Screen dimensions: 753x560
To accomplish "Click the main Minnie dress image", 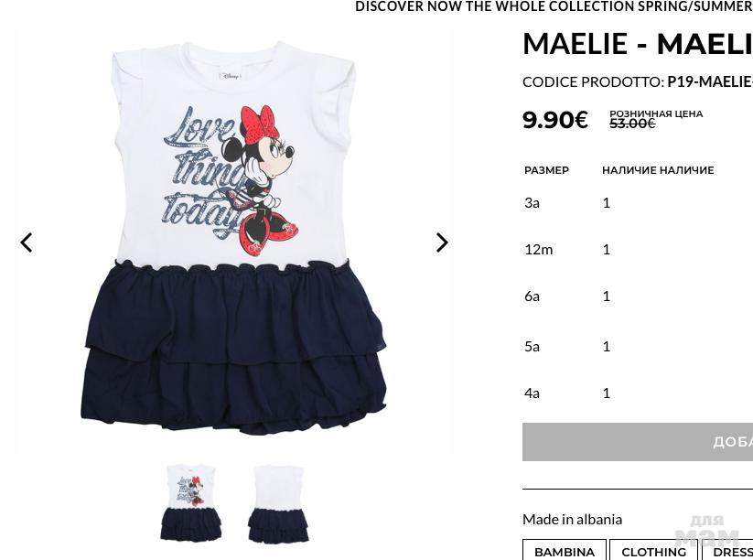I will tap(233, 239).
